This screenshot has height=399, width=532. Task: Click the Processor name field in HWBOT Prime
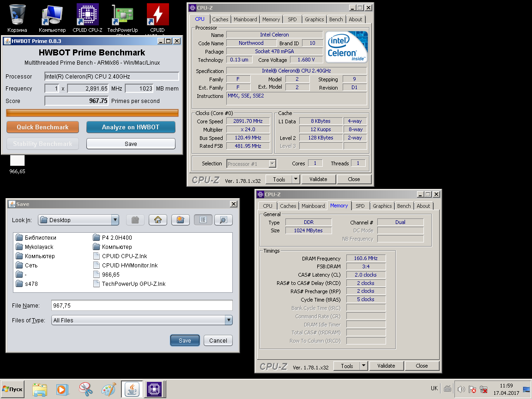[112, 76]
